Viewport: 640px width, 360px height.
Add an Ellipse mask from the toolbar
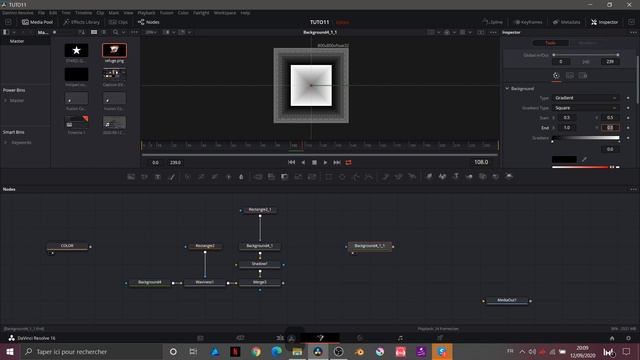342,177
